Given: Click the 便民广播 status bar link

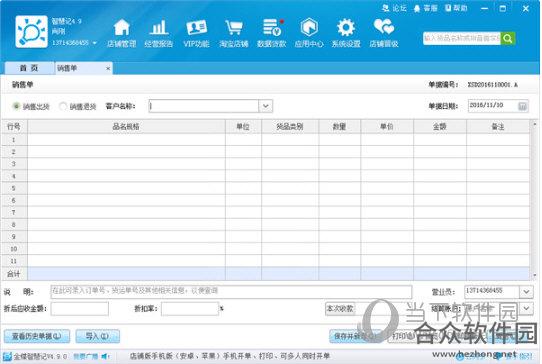Looking at the screenshot, I should coord(85,356).
